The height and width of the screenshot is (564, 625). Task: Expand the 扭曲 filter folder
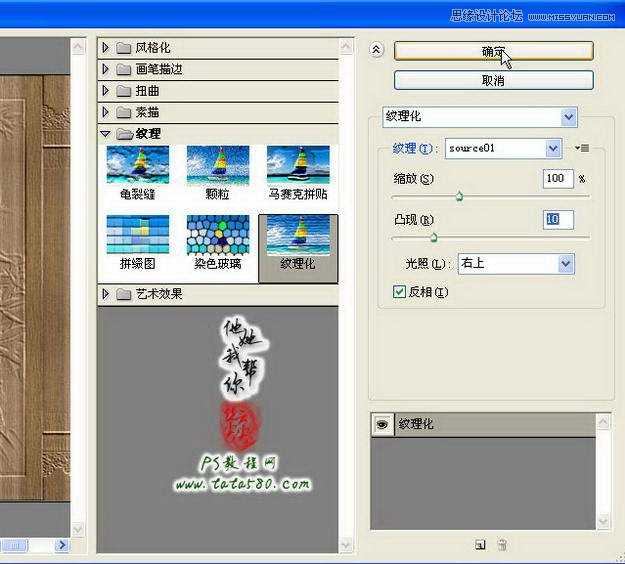(105, 91)
